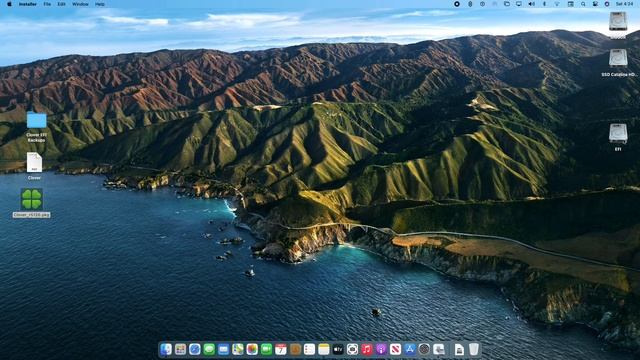Open the Photos app in the Dock
640x360 pixels.
[x=252, y=349]
